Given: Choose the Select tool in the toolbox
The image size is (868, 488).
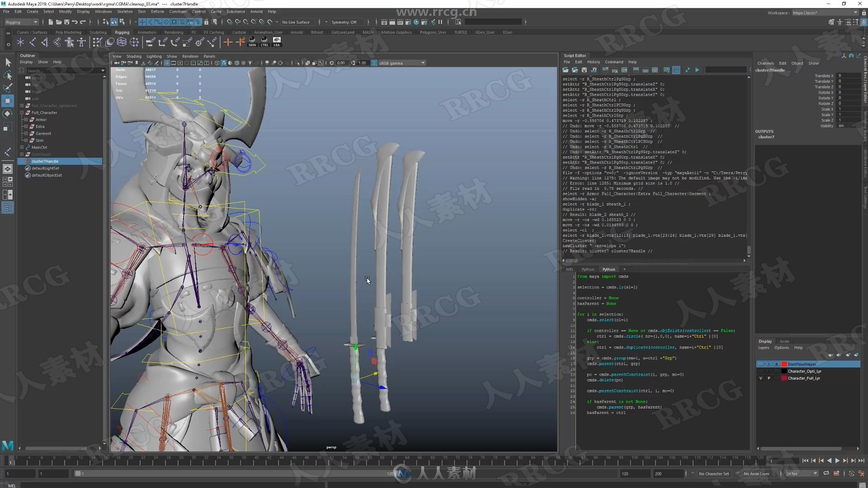Looking at the screenshot, I should pyautogui.click(x=8, y=62).
